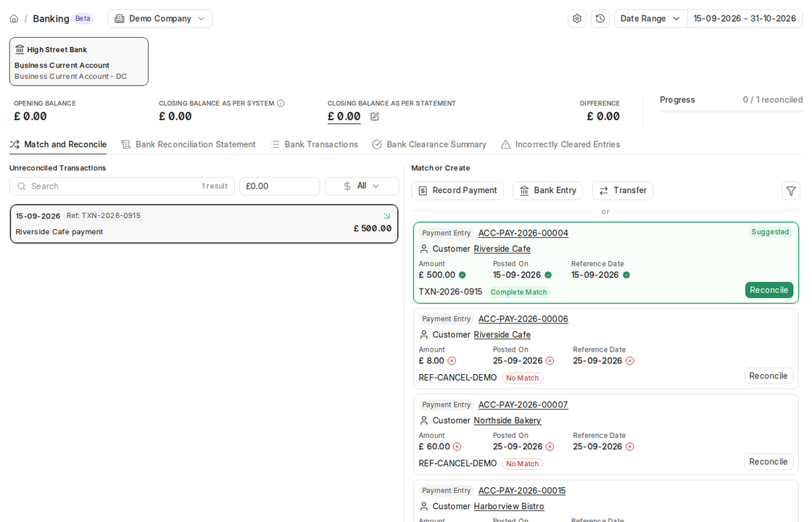Viewport: 812px width, 522px height.
Task: Click Bank Entry button
Action: click(x=548, y=191)
